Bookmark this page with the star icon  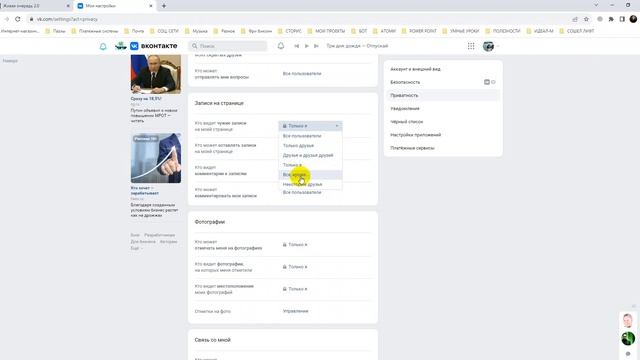[x=587, y=19]
